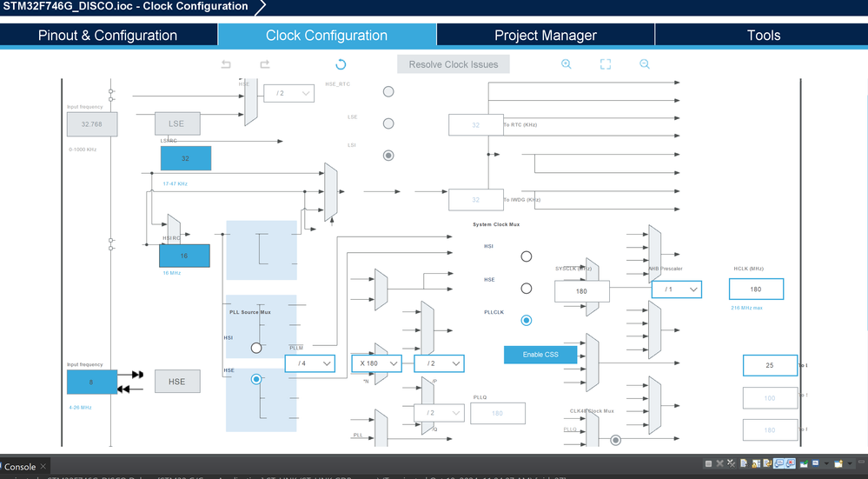Viewport: 868px width, 479px height.
Task: Choose HSE in System Clock Mux
Action: (527, 289)
